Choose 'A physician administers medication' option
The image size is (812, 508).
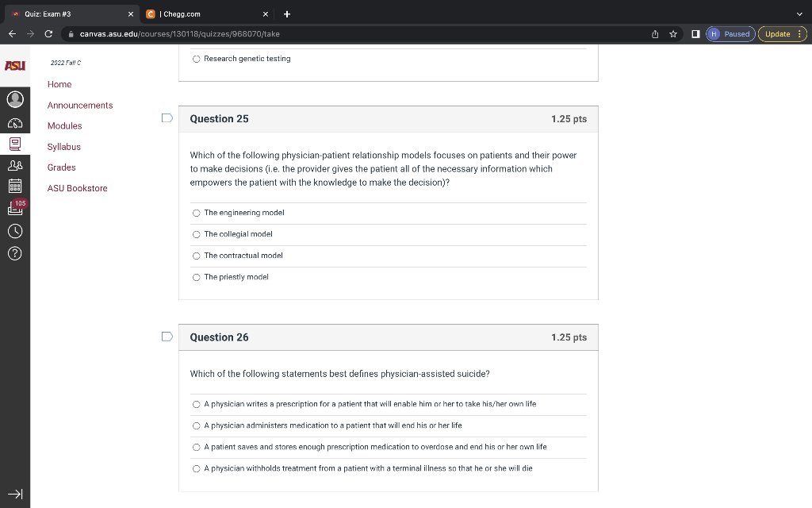[197, 425]
